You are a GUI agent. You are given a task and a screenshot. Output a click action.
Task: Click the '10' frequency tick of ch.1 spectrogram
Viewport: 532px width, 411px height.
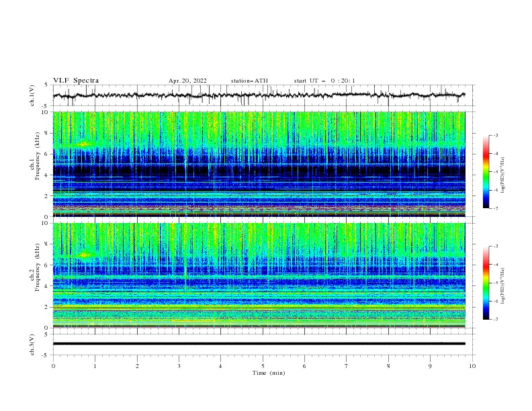point(46,112)
